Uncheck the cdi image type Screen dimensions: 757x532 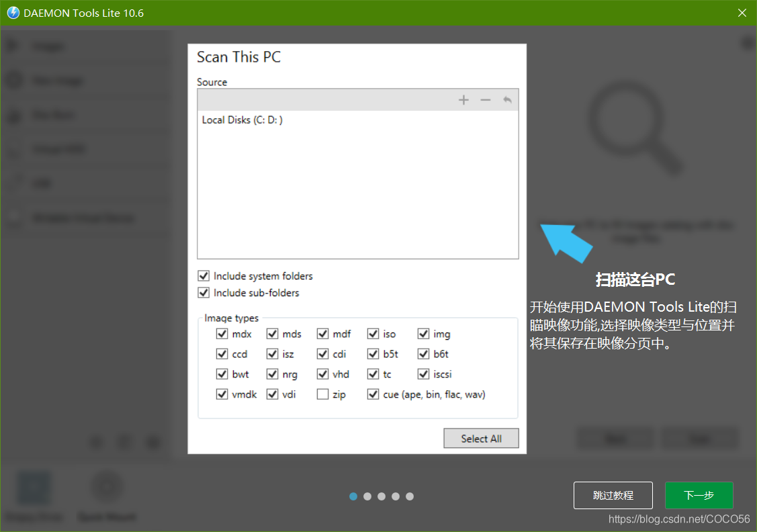tap(322, 354)
